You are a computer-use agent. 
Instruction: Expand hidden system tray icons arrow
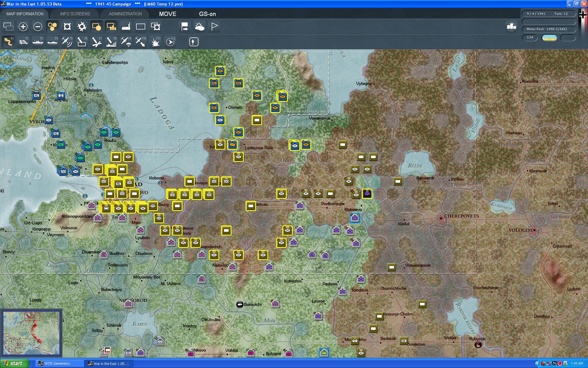[x=537, y=363]
